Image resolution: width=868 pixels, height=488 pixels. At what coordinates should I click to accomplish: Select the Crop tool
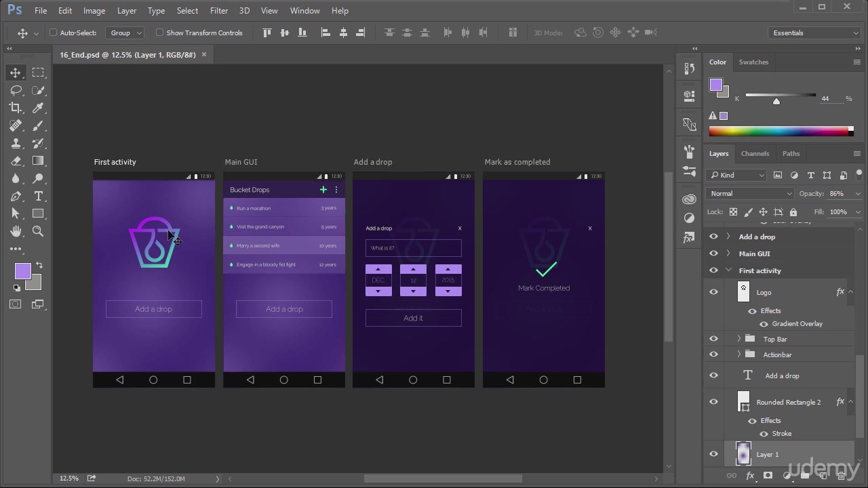pos(15,108)
